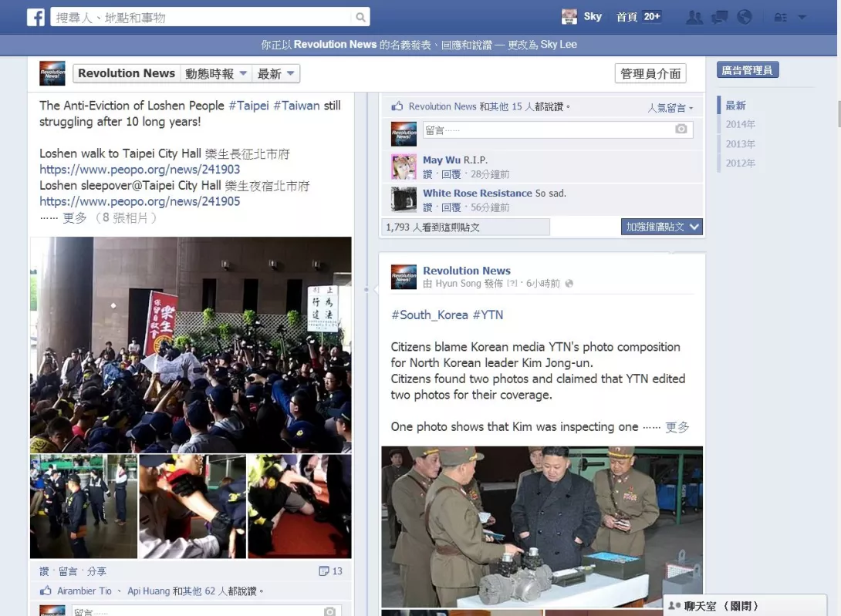
Task: Click the page vertical scrollbar
Action: tap(839, 113)
